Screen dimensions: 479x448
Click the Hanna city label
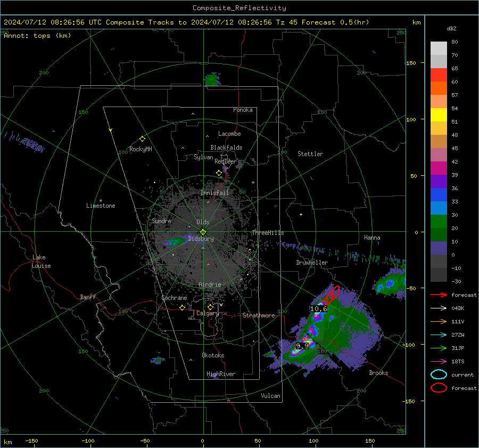click(x=372, y=238)
